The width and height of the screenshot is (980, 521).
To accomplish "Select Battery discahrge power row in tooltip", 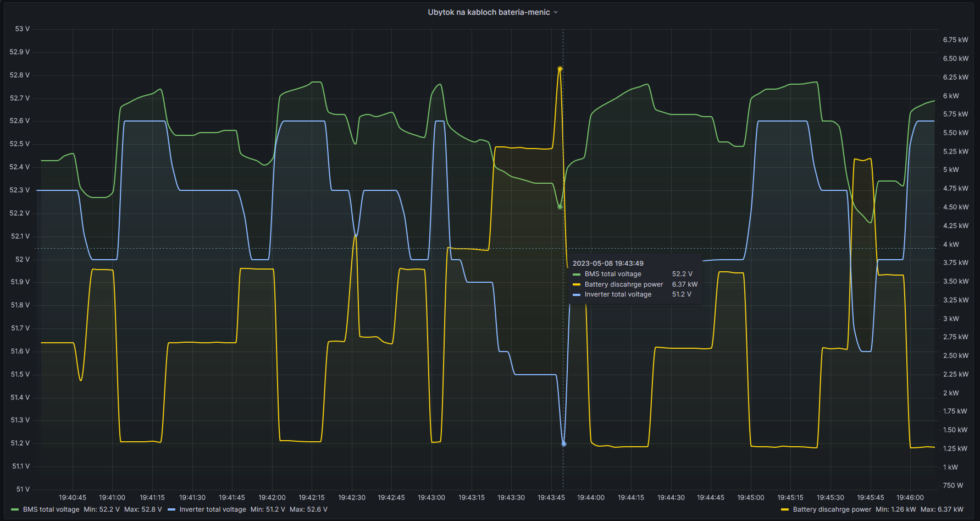I will 635,284.
